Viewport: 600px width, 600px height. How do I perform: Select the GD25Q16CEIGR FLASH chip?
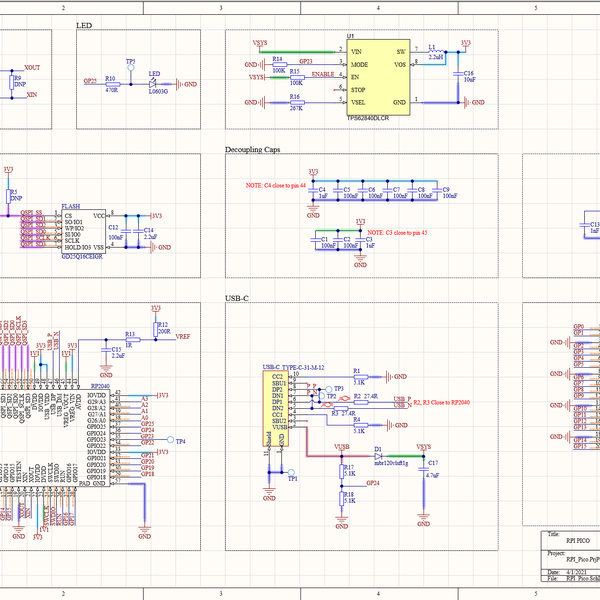point(83,231)
